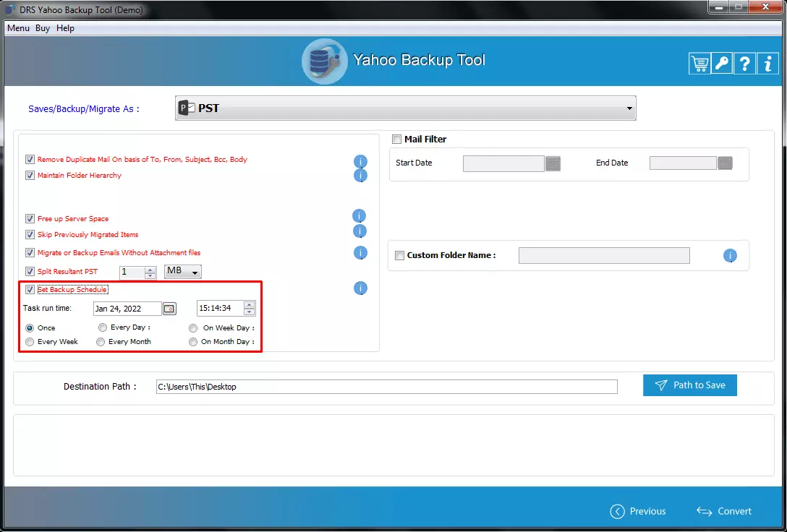Focus the Custom Folder Name text field
Screen dimensions: 787x532
[604, 256]
